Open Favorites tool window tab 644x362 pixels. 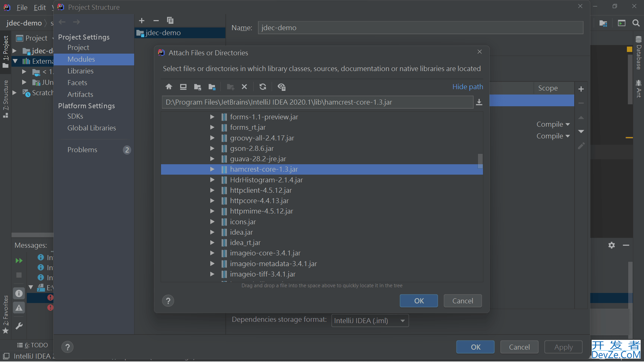pyautogui.click(x=5, y=314)
